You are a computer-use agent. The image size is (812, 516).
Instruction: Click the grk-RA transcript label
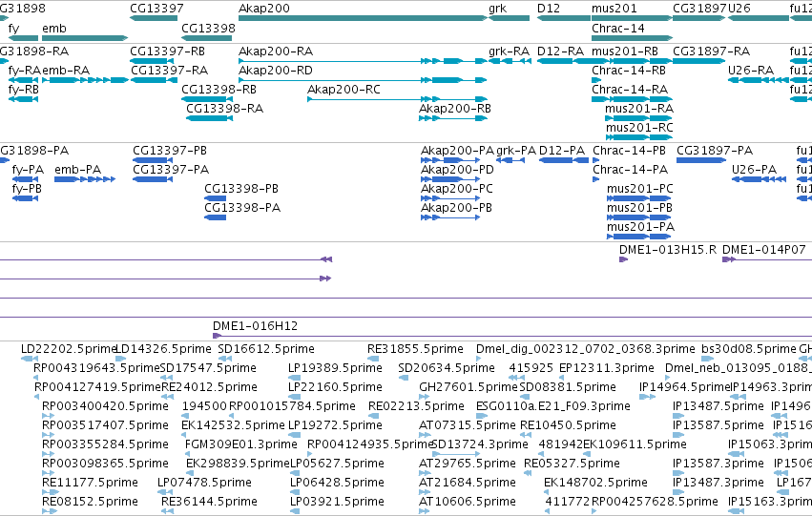(x=510, y=52)
